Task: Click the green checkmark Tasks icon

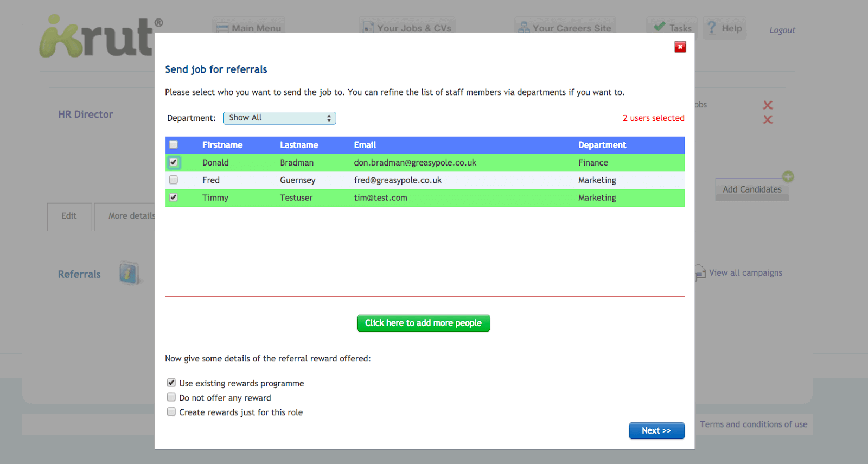Action: (x=659, y=26)
